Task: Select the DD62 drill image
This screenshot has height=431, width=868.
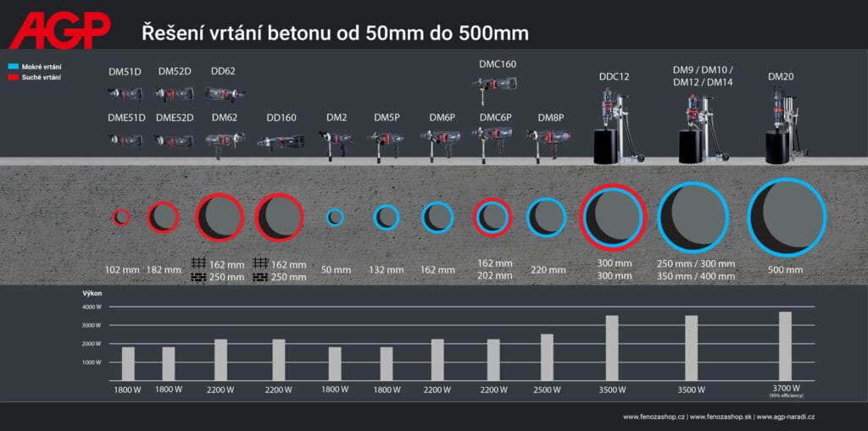Action: pos(224,94)
